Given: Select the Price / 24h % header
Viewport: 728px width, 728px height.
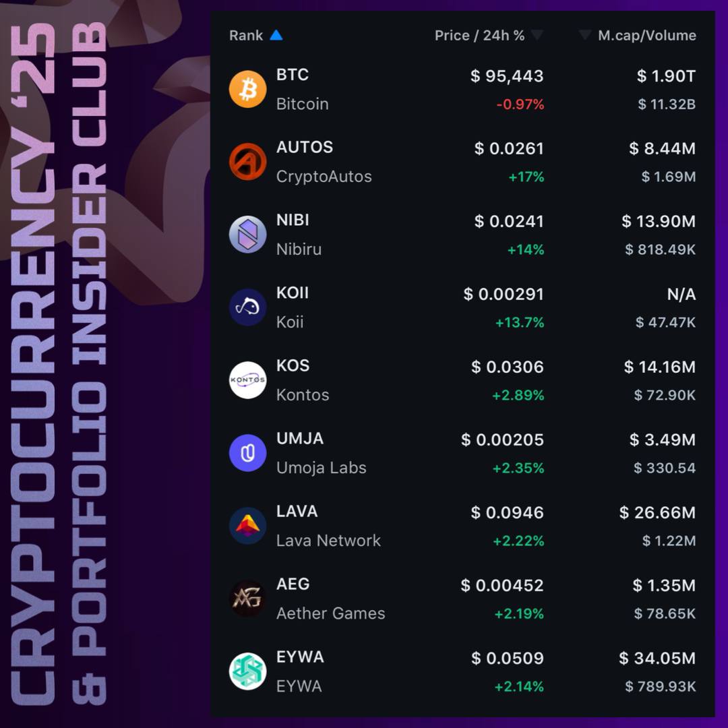Looking at the screenshot, I should [x=480, y=35].
